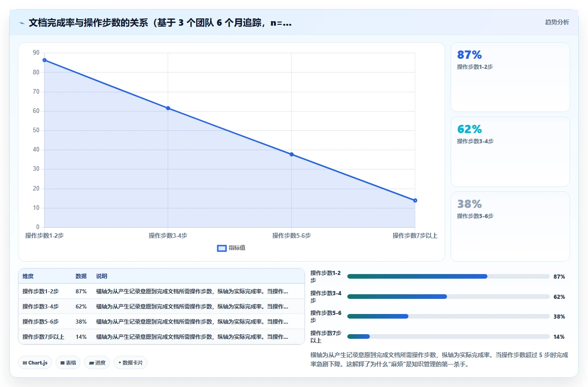The width and height of the screenshot is (588, 387).
Task: Click the 14% label beside the last progress bar
Action: click(x=559, y=337)
